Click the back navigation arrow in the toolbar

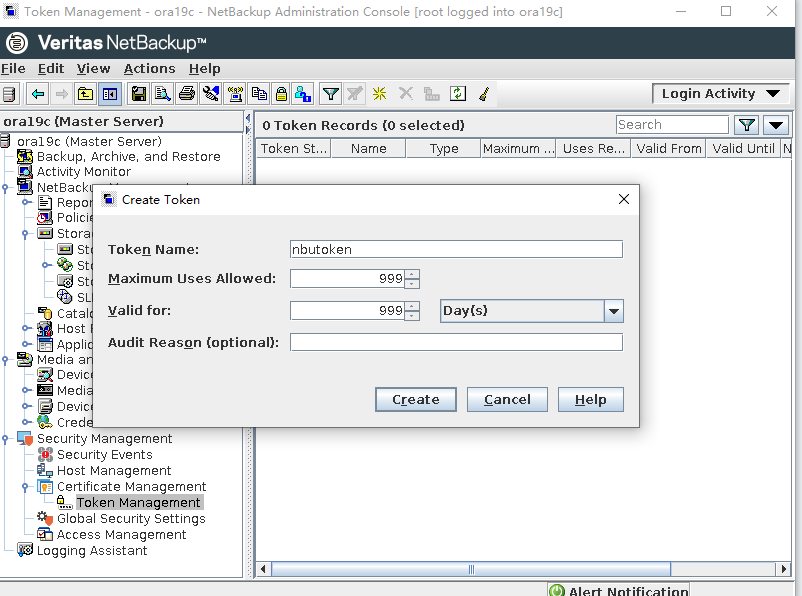point(36,93)
